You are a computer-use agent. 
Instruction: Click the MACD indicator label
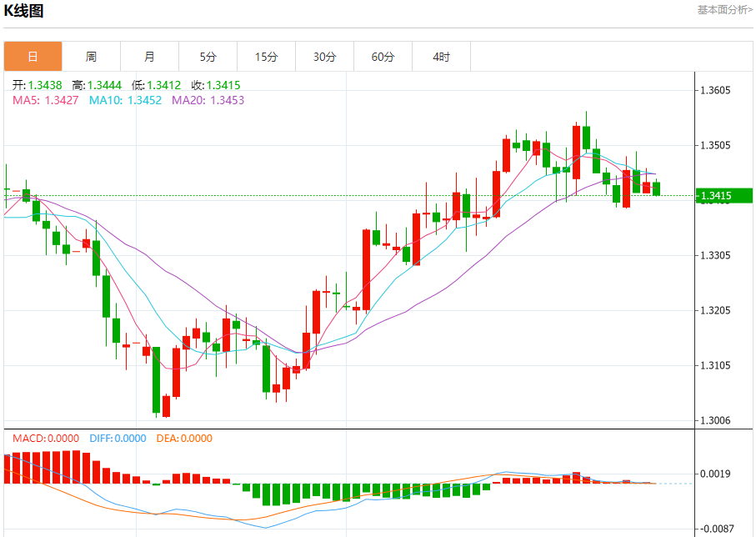46,439
